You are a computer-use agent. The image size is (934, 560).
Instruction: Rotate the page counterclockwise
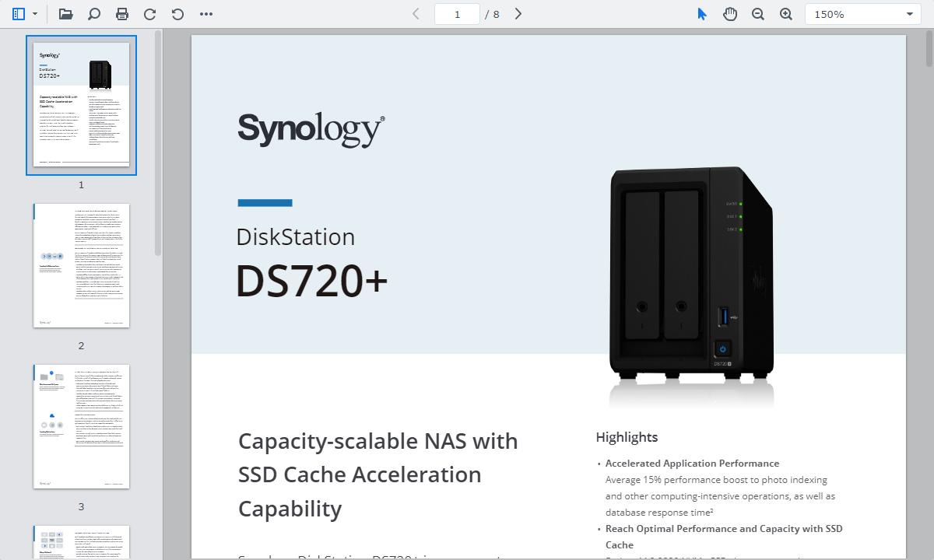pos(176,13)
